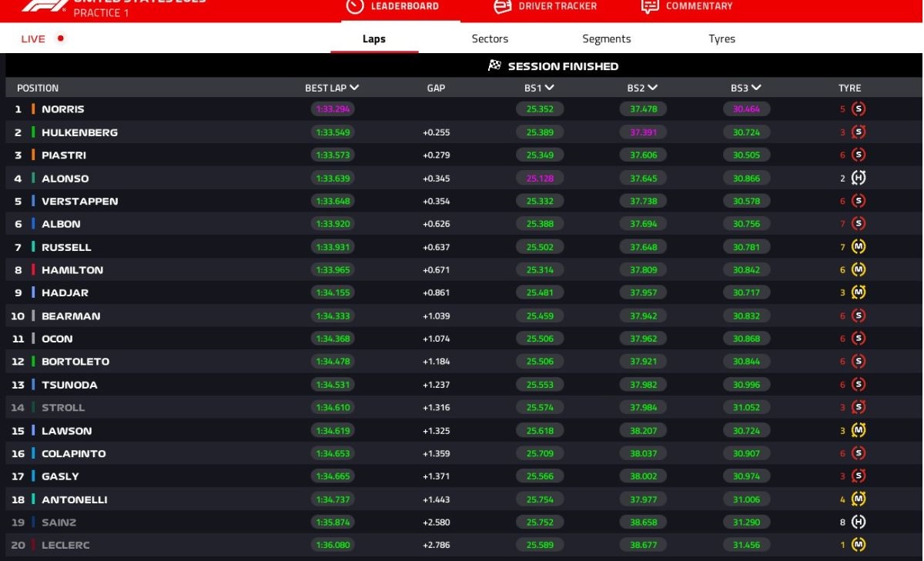The image size is (924, 561).
Task: Click Piastri's orange team color bar
Action: (x=33, y=155)
